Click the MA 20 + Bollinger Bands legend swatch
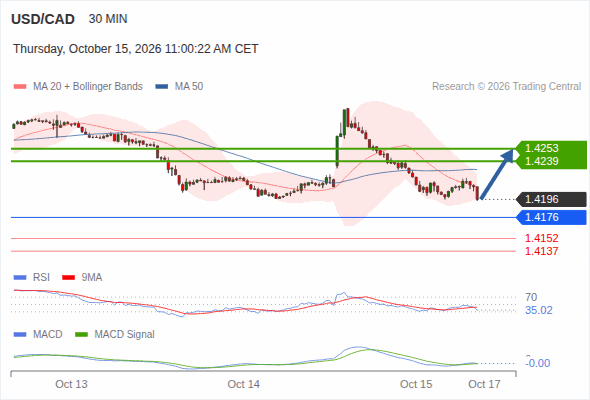Screen dimensions: 590x400 (20, 87)
